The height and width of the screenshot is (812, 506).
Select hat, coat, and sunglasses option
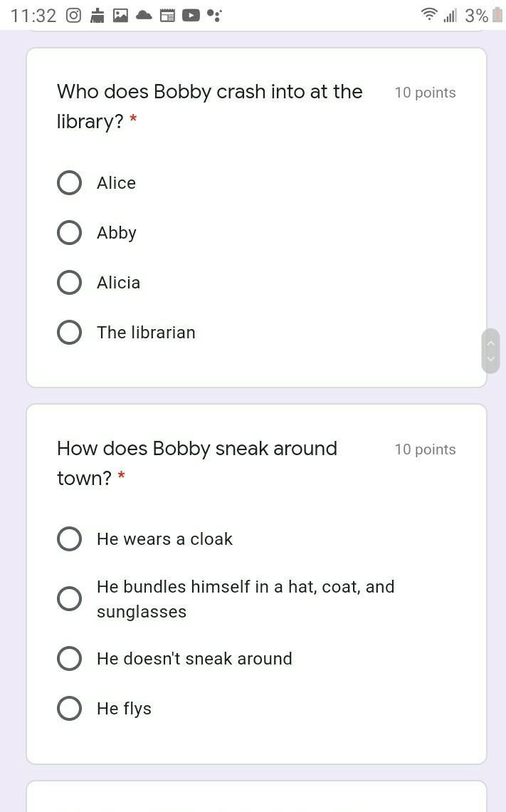pyautogui.click(x=69, y=598)
